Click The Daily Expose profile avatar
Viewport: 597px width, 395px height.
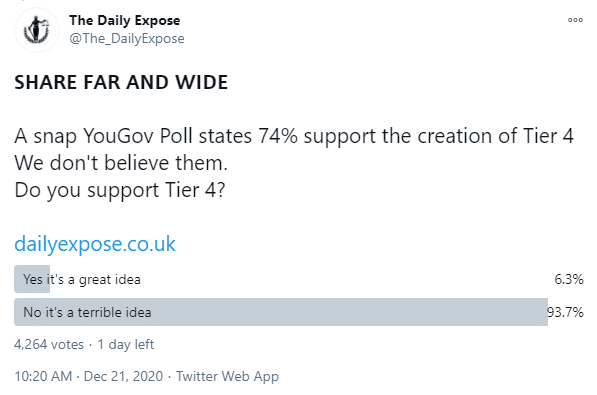click(x=37, y=30)
